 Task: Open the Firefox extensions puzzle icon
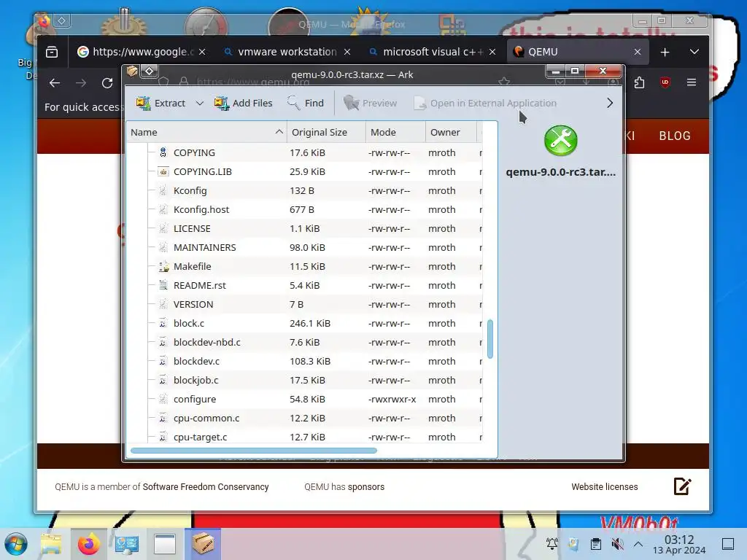[639, 83]
